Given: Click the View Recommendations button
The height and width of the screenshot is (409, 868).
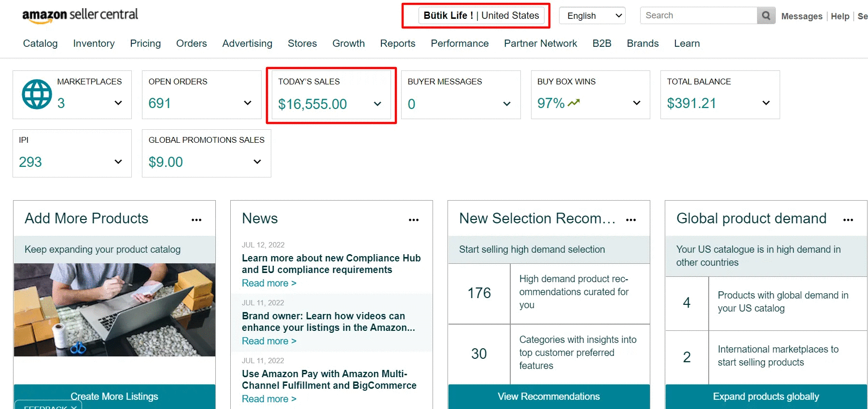Looking at the screenshot, I should [x=548, y=396].
